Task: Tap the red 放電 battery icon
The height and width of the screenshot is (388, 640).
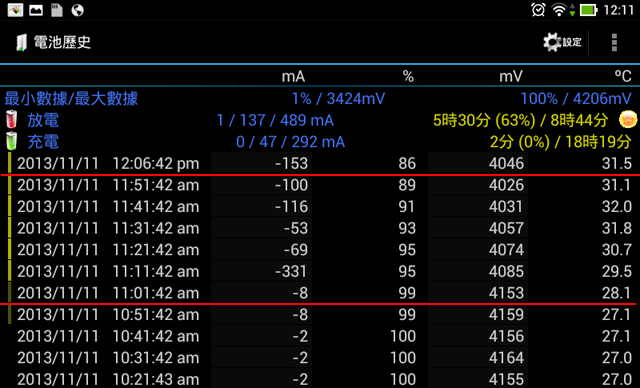Action: point(11,119)
